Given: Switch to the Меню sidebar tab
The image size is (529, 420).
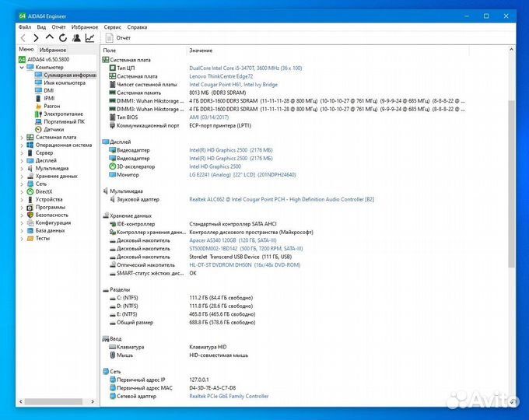Looking at the screenshot, I should pyautogui.click(x=26, y=49).
